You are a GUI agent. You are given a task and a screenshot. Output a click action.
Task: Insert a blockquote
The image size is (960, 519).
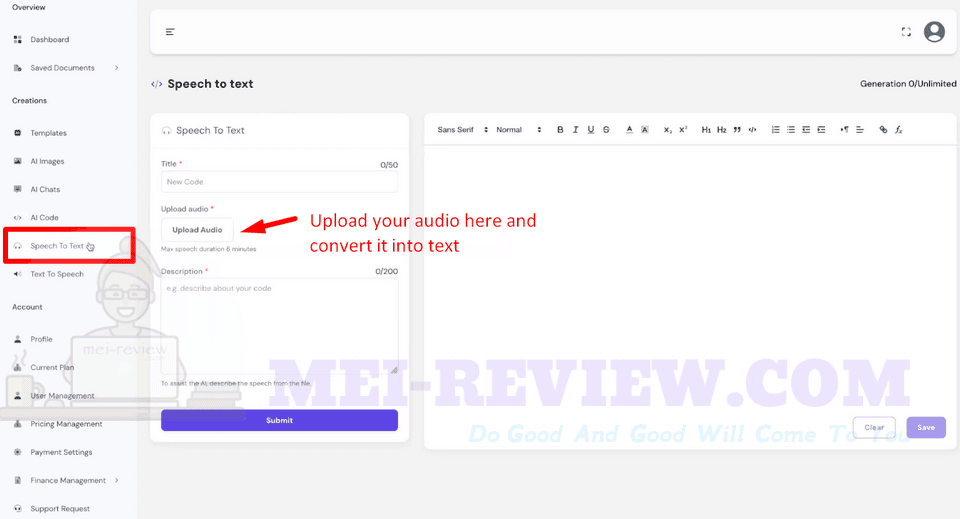[x=737, y=130]
